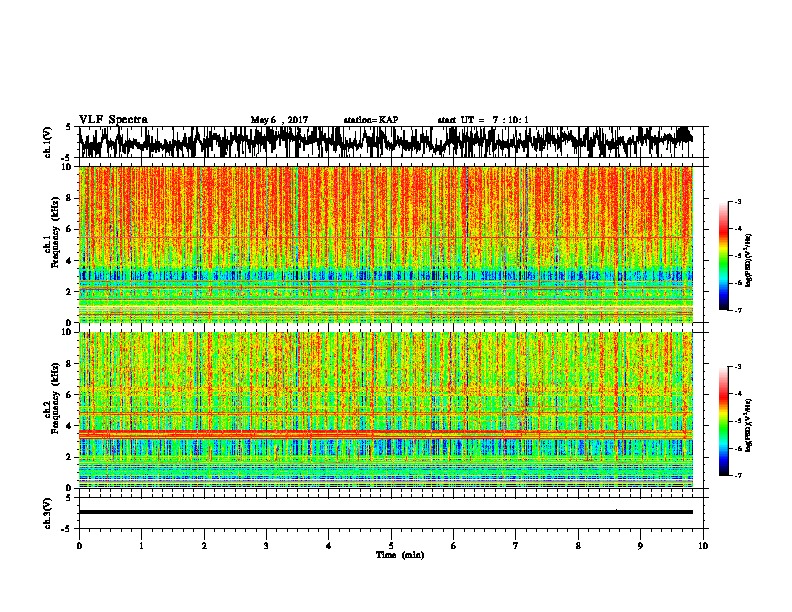Screen dimensions: 792x612
Task: Click the log(PSD) label beside ch.2 color bar
Action: point(748,425)
